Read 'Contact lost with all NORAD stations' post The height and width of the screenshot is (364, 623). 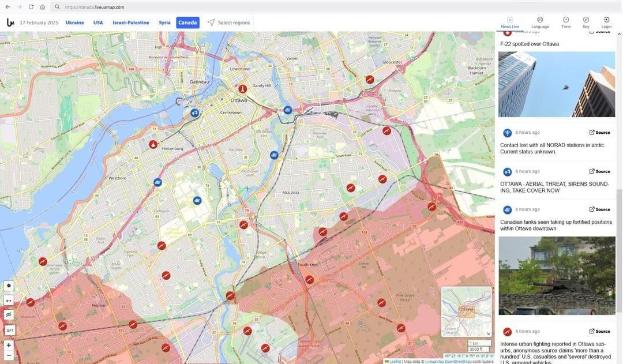point(553,148)
